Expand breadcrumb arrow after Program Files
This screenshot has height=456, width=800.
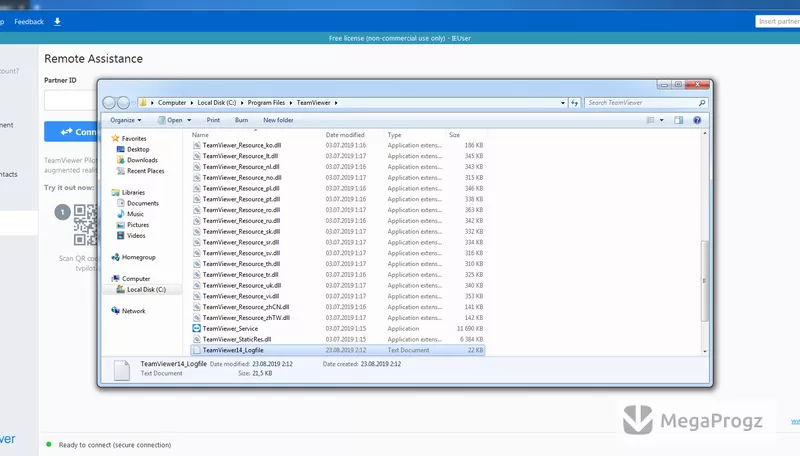[x=291, y=103]
